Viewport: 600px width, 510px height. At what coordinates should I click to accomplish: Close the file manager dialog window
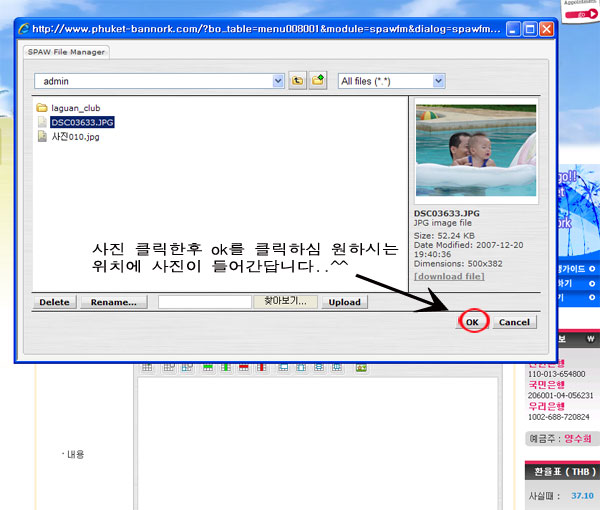[x=546, y=30]
